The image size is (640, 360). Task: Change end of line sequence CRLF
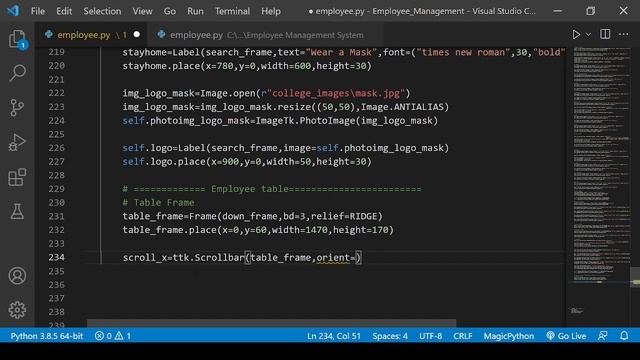pos(462,336)
